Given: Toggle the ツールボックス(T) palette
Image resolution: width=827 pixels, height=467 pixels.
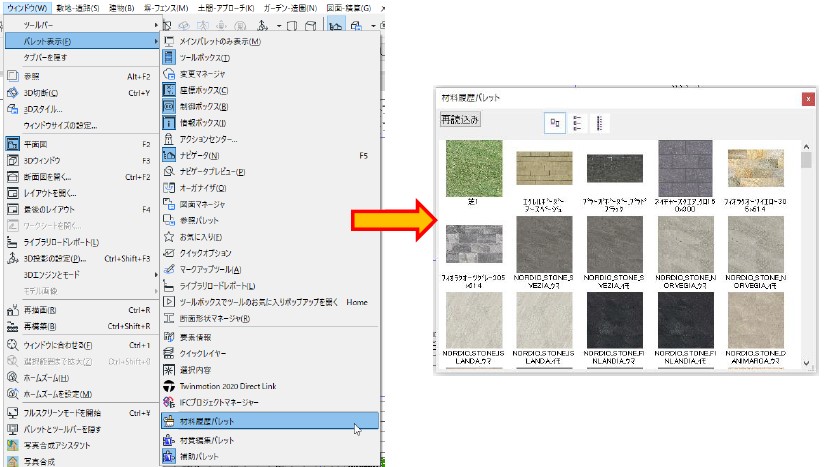Looking at the screenshot, I should (x=270, y=58).
